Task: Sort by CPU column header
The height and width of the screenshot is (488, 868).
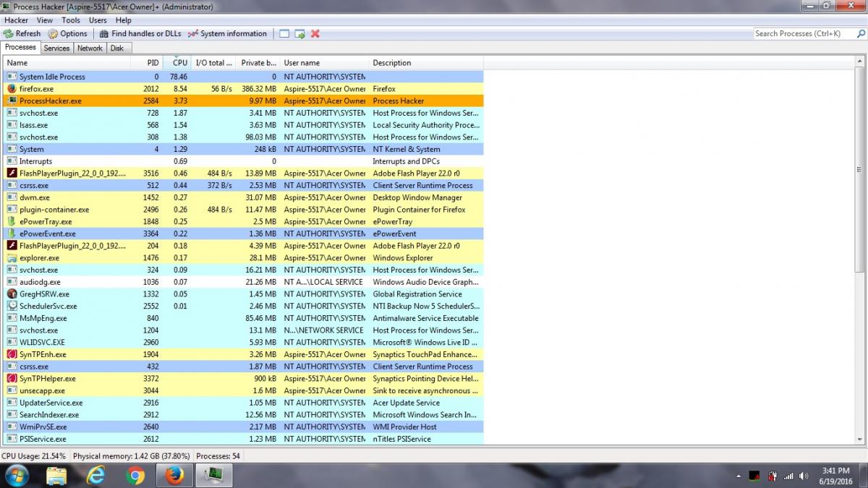Action: coord(179,63)
